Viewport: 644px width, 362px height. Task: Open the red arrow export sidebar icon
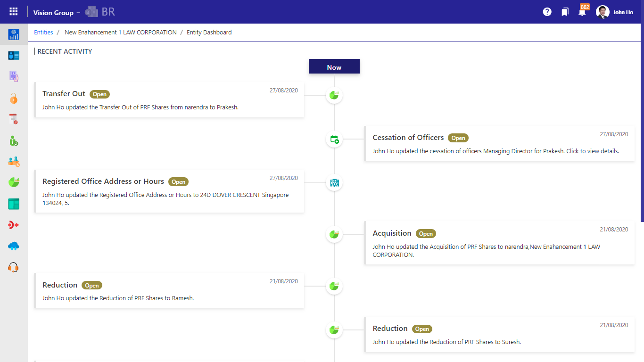click(x=14, y=225)
